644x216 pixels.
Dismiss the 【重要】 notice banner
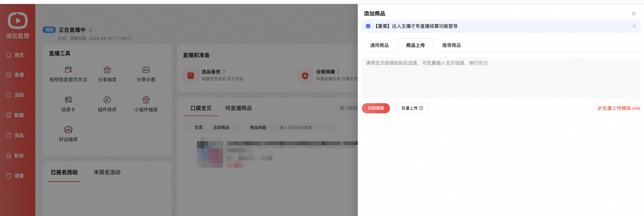point(634,26)
